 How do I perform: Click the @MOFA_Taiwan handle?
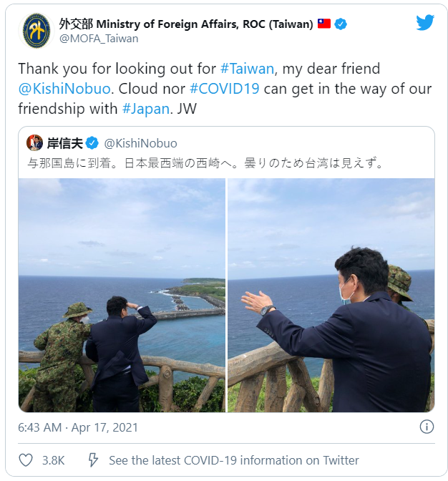[x=99, y=39]
